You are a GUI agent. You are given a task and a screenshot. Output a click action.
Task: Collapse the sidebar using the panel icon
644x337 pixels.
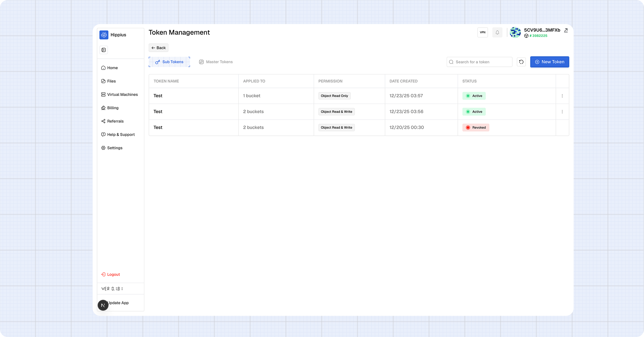tap(103, 50)
